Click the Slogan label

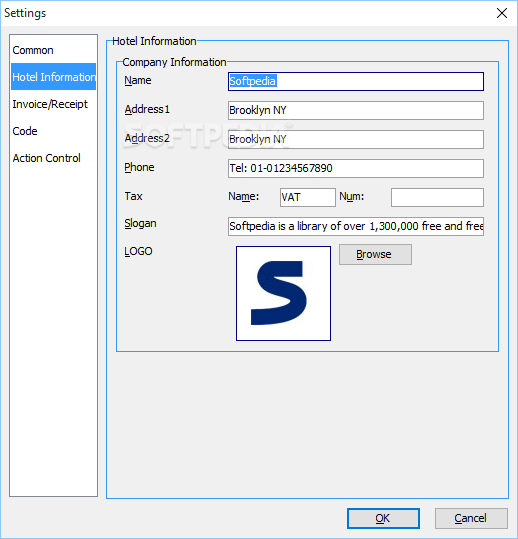(x=140, y=223)
